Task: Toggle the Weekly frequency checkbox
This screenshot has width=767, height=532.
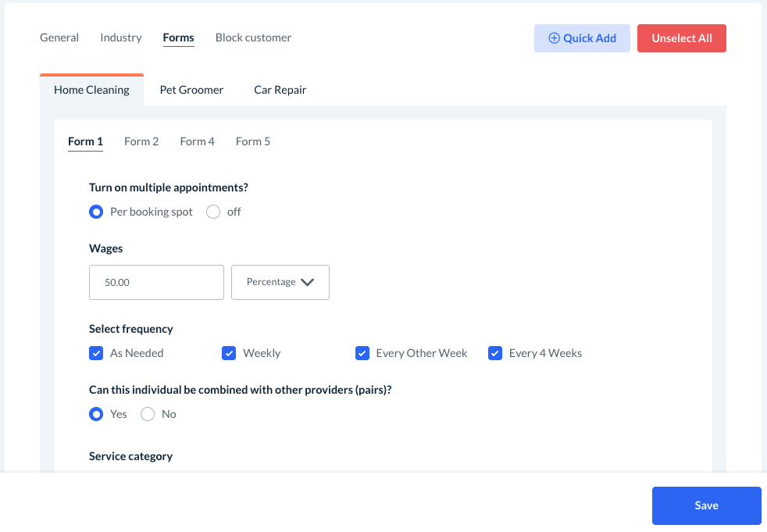Action: point(229,353)
